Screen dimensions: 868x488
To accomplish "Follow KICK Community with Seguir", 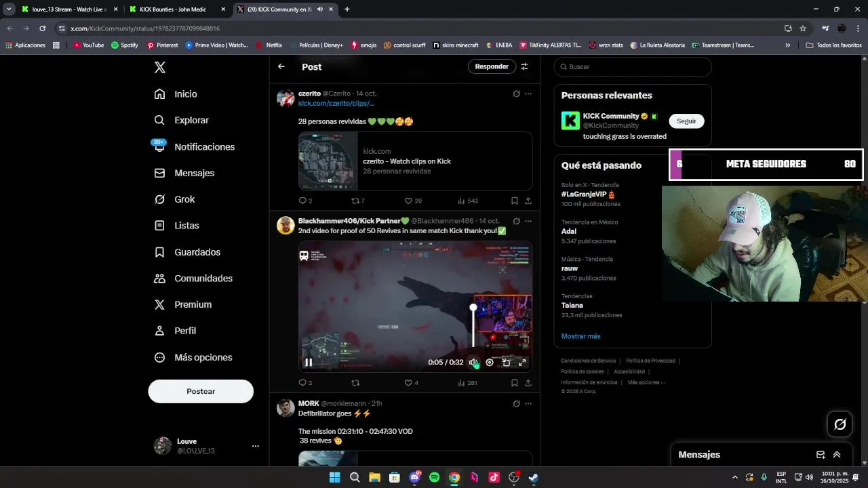I will click(686, 121).
